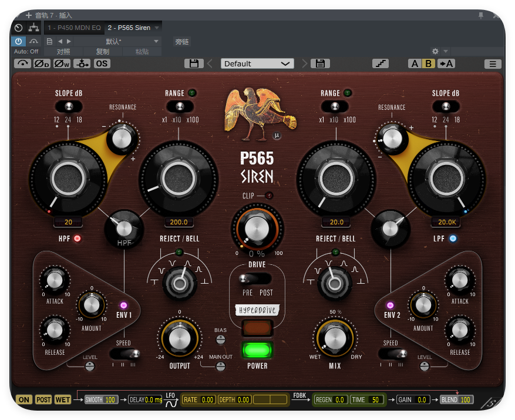Image resolution: width=515 pixels, height=420 pixels.
Task: Go to next preset with right arrow
Action: coord(69,41)
